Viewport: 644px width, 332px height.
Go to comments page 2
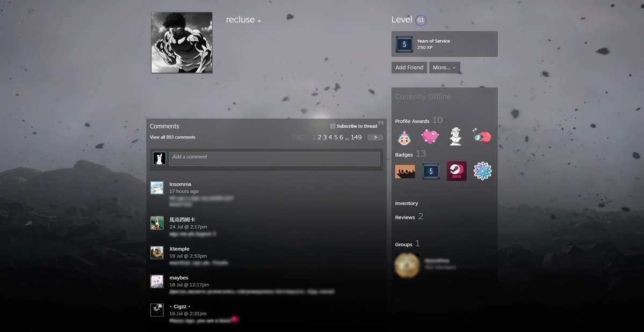320,137
